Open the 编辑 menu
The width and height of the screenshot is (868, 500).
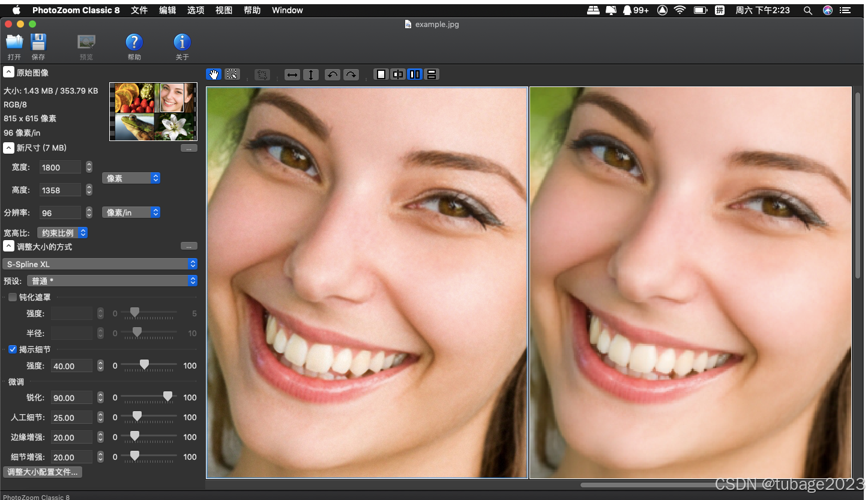[x=167, y=10]
